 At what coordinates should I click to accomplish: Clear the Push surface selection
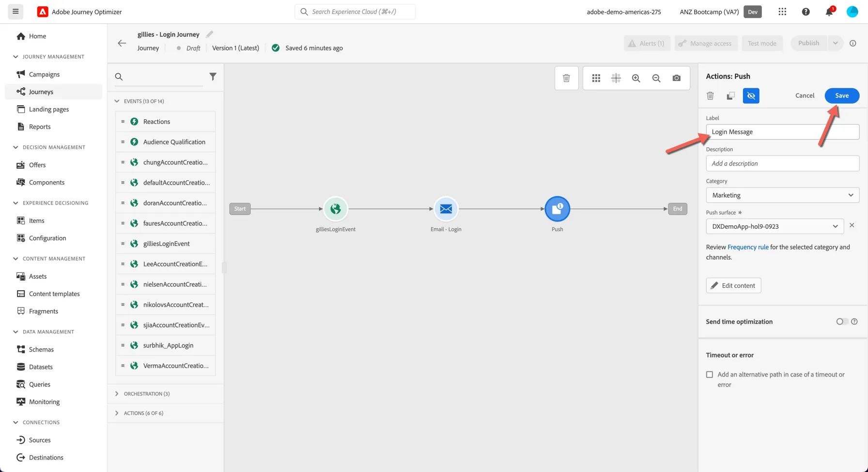tap(852, 225)
